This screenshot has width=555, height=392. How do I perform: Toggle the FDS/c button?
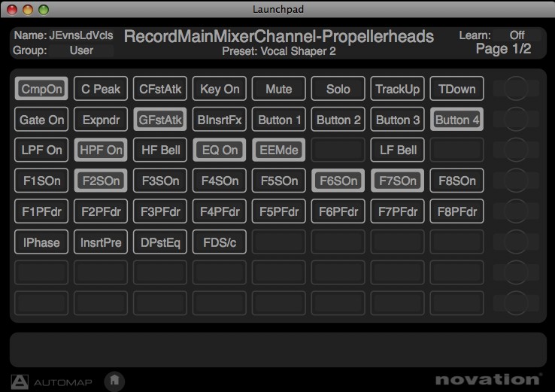click(x=220, y=242)
